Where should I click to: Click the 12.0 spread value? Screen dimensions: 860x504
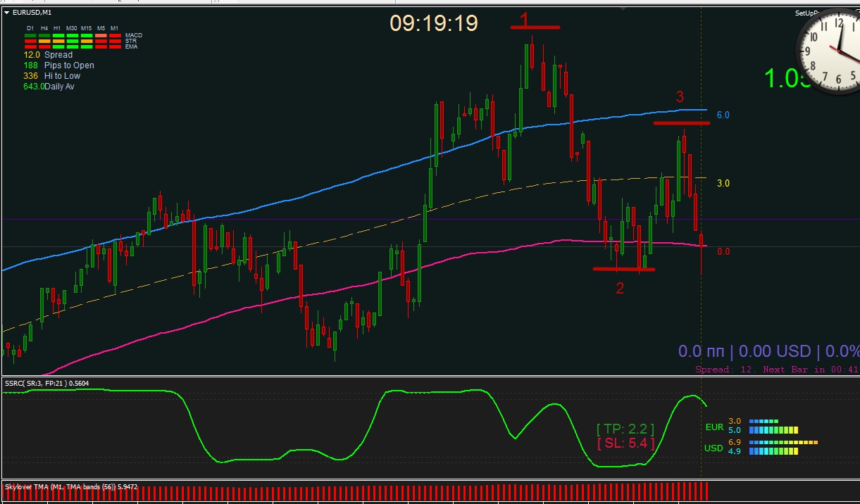[x=32, y=54]
